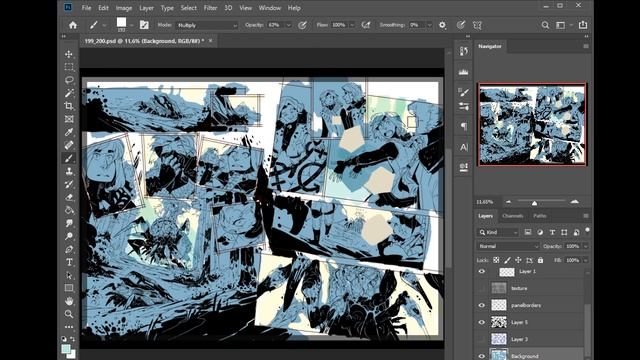This screenshot has width=640, height=360.
Task: Open the extra tools ellipsis
Action: point(69,327)
